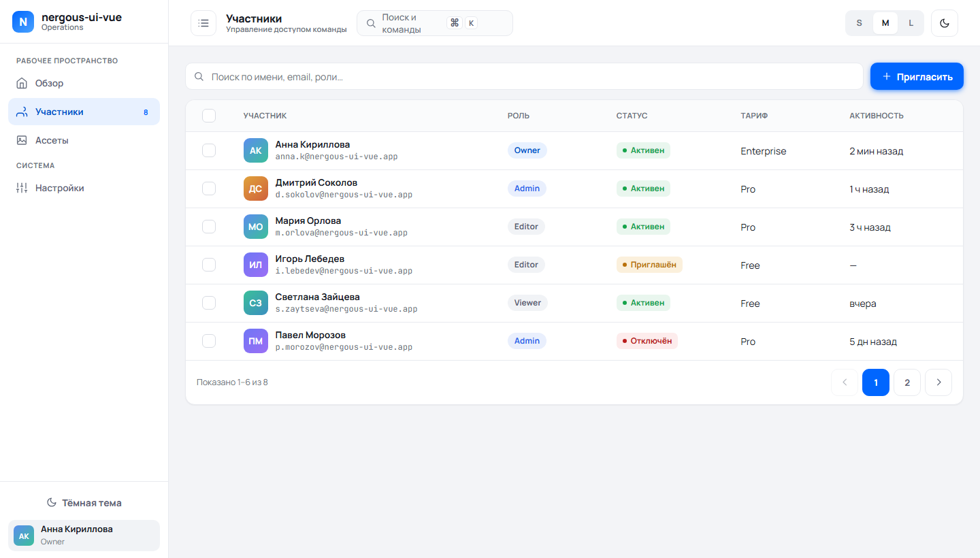The height and width of the screenshot is (558, 980).
Task: Open the Поиск и команды box
Action: pyautogui.click(x=434, y=23)
